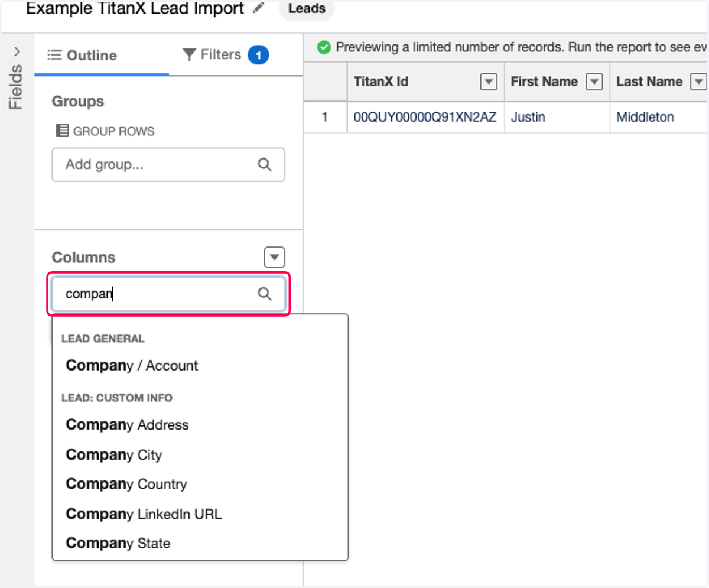Click the Columns search box containing 'compan'
The height and width of the screenshot is (588, 709).
(x=168, y=294)
